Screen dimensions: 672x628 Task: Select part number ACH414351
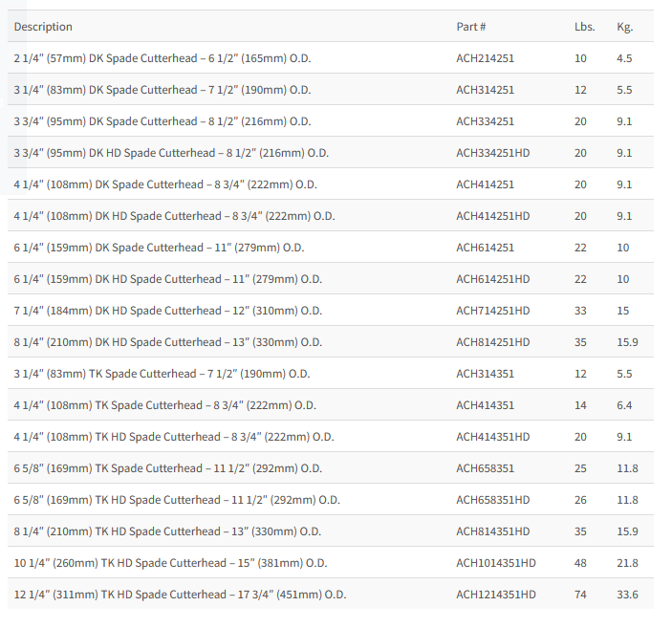coord(485,405)
